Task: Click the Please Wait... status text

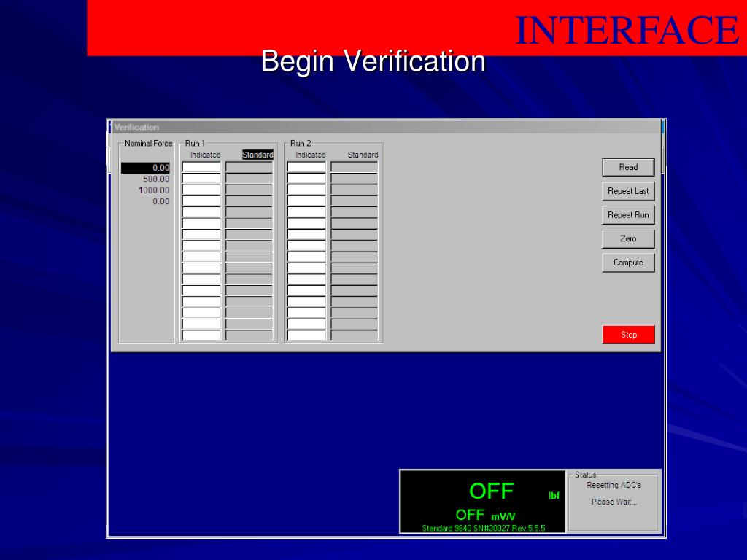Action: (x=614, y=502)
